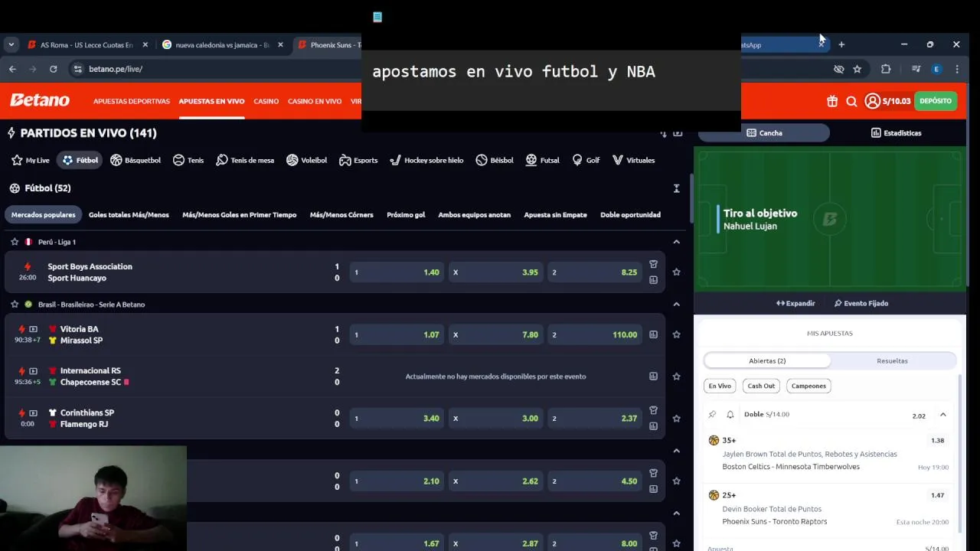This screenshot has height=551, width=980.
Task: Switch to the Resueltas bets tab
Action: coord(892,360)
